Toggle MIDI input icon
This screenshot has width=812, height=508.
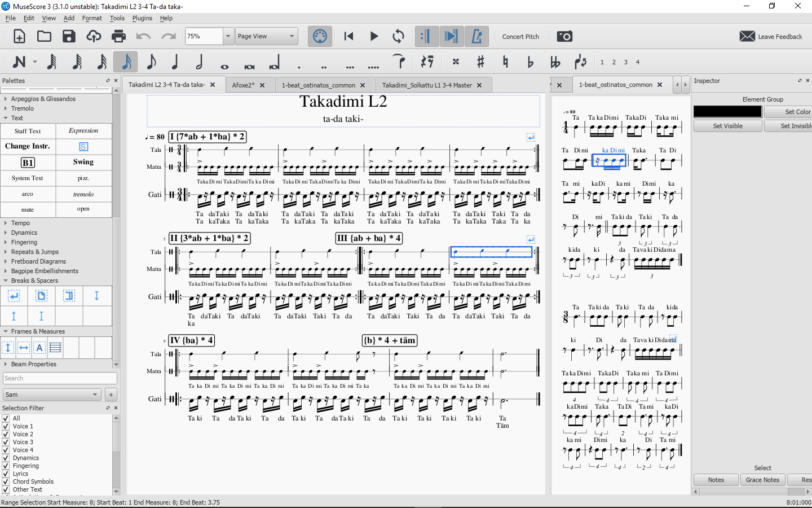click(320, 37)
